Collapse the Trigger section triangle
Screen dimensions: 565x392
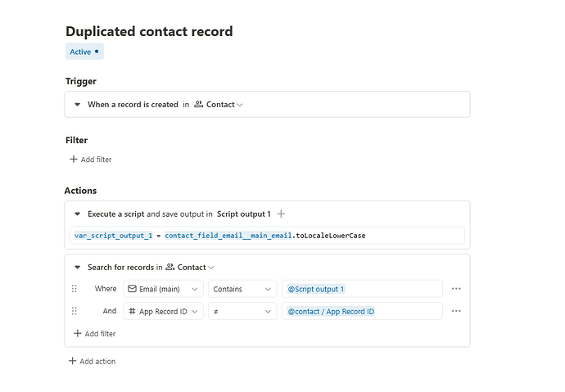[77, 105]
